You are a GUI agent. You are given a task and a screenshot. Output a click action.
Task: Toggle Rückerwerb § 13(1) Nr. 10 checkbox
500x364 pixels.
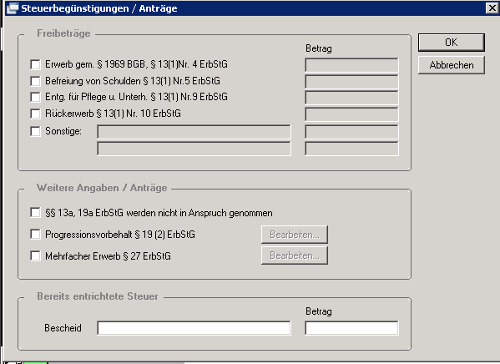[35, 114]
